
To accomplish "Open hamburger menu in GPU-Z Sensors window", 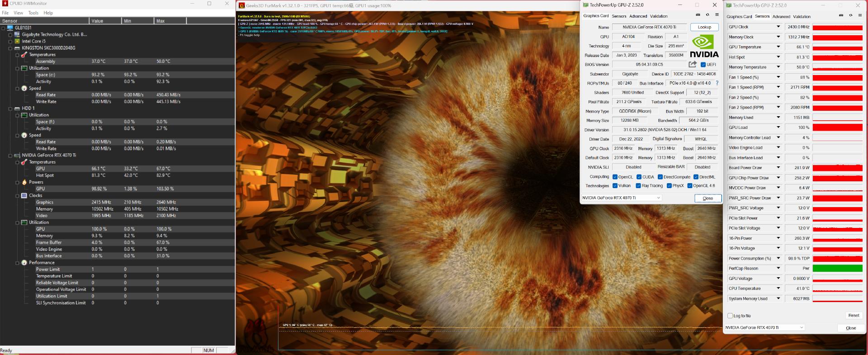I will pyautogui.click(x=860, y=15).
